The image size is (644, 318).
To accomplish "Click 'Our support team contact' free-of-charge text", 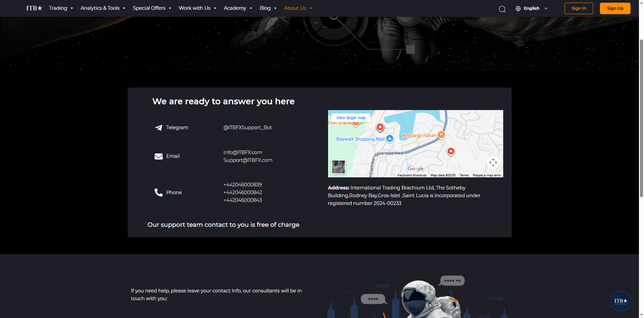I will point(223,225).
